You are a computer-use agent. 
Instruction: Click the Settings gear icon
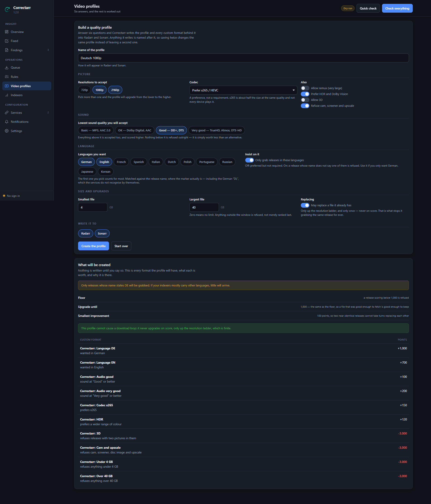pos(7,131)
